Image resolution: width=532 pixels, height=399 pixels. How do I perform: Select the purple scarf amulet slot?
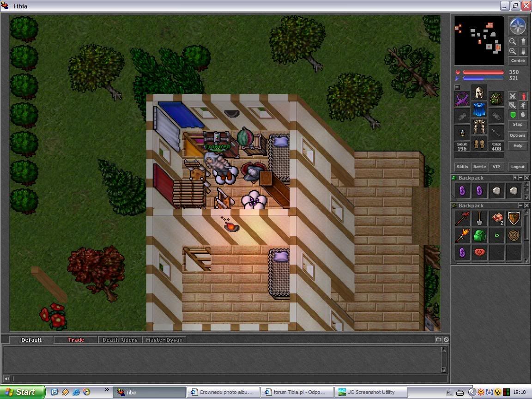click(462, 99)
